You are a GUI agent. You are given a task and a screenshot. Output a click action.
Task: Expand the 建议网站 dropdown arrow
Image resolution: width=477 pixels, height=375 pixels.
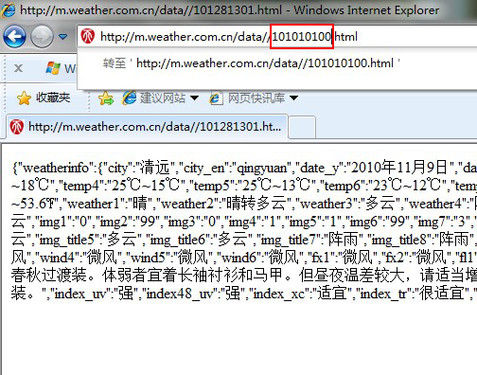194,98
